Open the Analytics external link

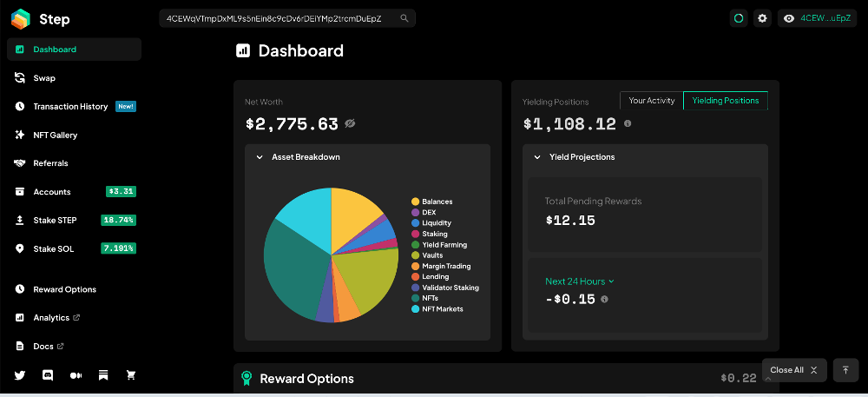pyautogui.click(x=56, y=318)
